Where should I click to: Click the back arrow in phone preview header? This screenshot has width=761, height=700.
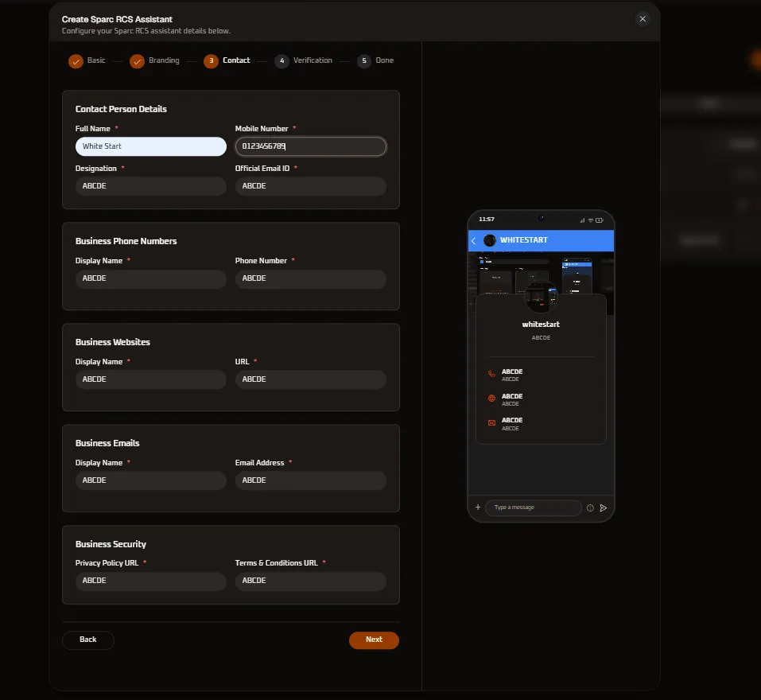tap(474, 241)
